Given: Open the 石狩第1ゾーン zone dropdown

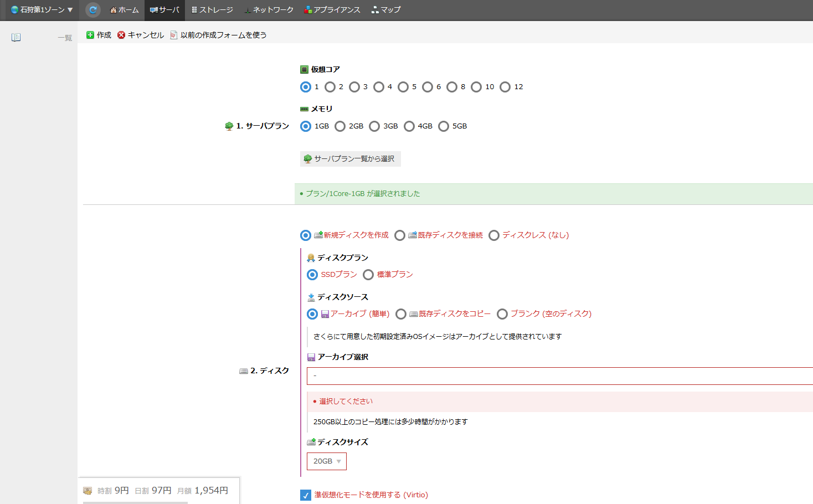Looking at the screenshot, I should coord(42,10).
